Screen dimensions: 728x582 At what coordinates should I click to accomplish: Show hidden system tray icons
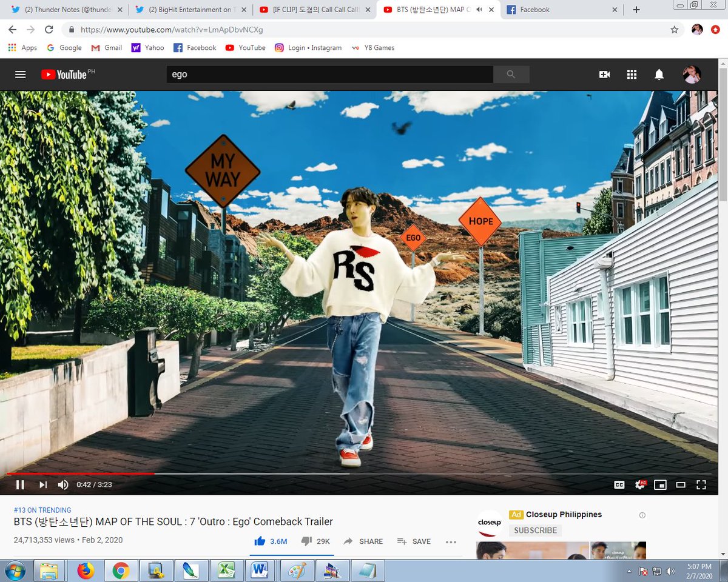pos(629,571)
